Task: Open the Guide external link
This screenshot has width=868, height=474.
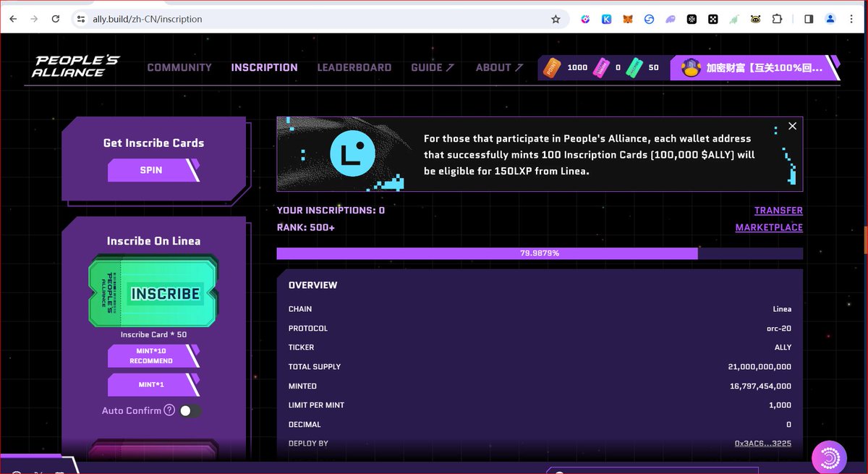Action: coord(433,67)
